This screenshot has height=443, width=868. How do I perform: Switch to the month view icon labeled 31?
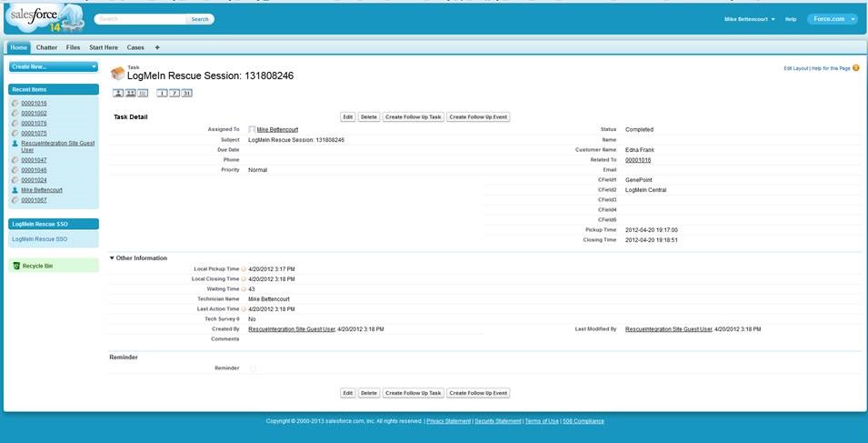point(186,93)
